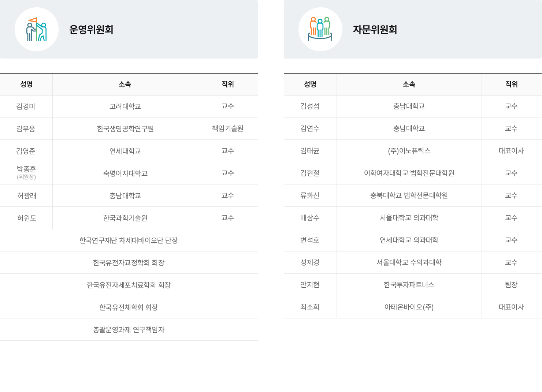The image size is (542, 392).
Task: Click 한국생명공학연구원 affiliation cell
Action: (x=125, y=129)
